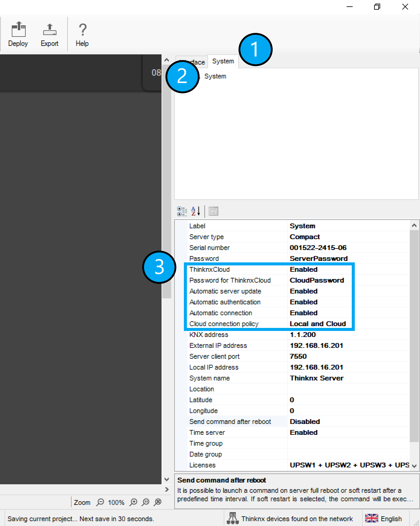Click the empty Location value field
420x526 pixels.
pyautogui.click(x=347, y=389)
